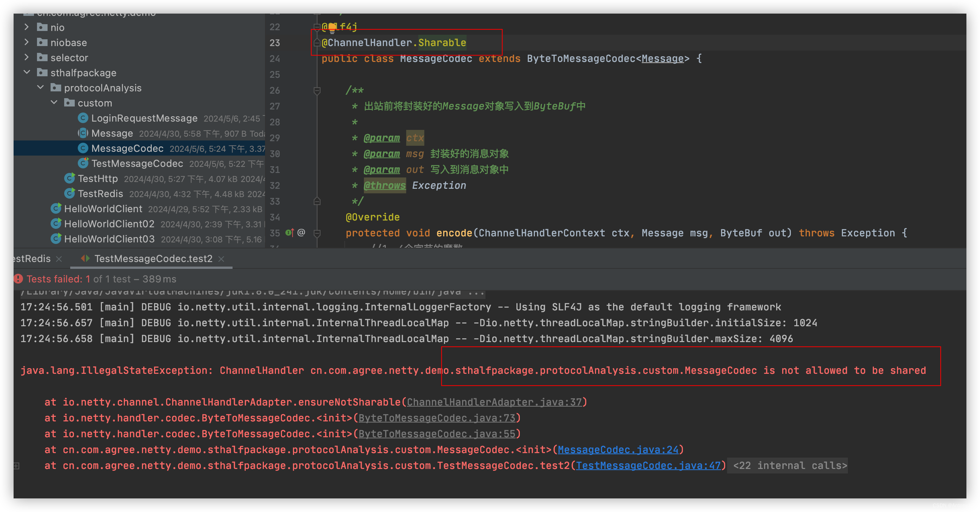The width and height of the screenshot is (980, 512).
Task: Open TestMessageCodec in project tree
Action: tap(137, 163)
